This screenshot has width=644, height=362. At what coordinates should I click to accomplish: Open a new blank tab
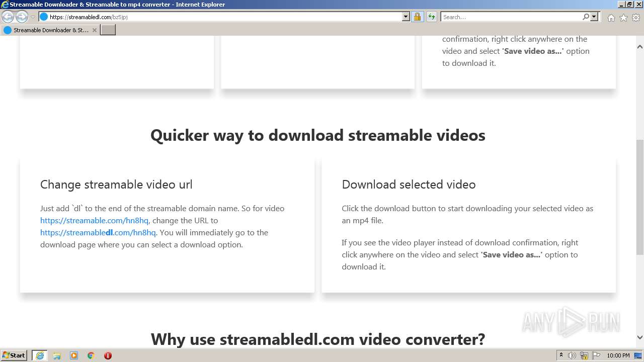click(108, 30)
